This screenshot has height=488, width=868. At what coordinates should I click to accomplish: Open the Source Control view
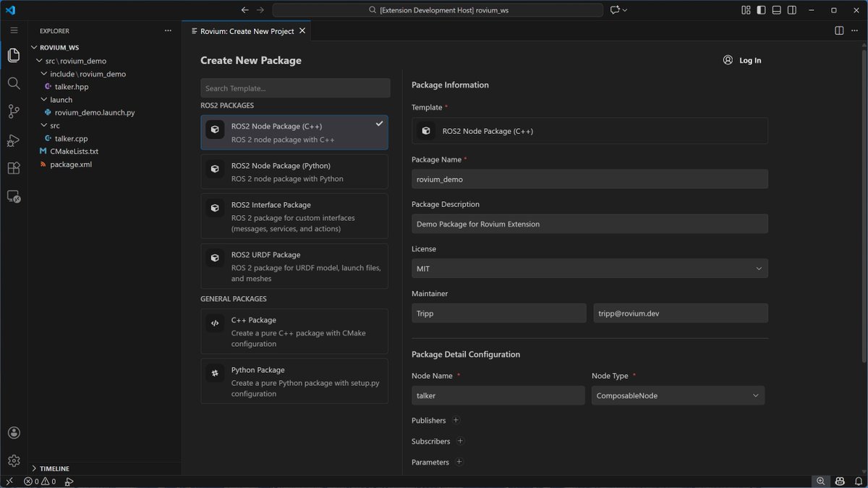(14, 112)
